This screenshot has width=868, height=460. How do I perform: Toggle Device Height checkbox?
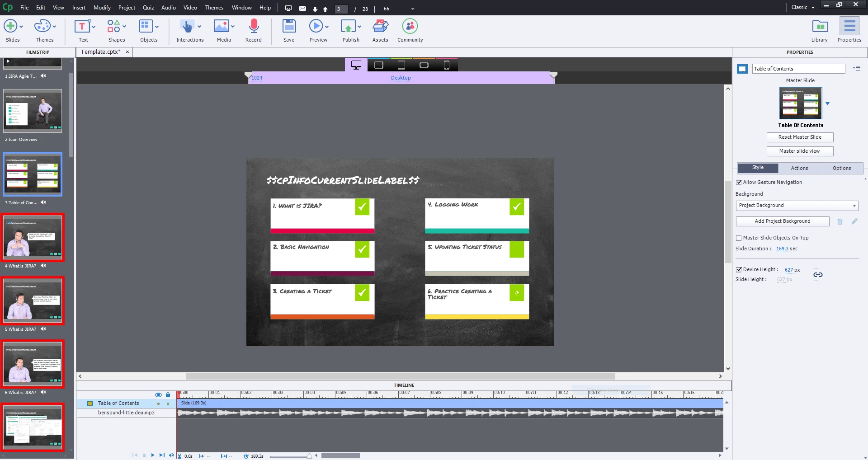(739, 270)
